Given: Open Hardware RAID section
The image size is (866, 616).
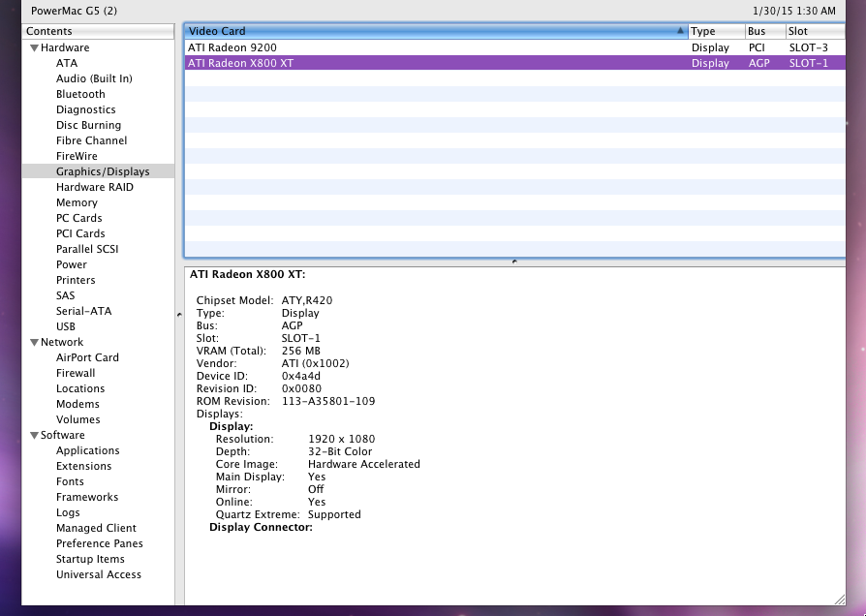Looking at the screenshot, I should tap(94, 187).
